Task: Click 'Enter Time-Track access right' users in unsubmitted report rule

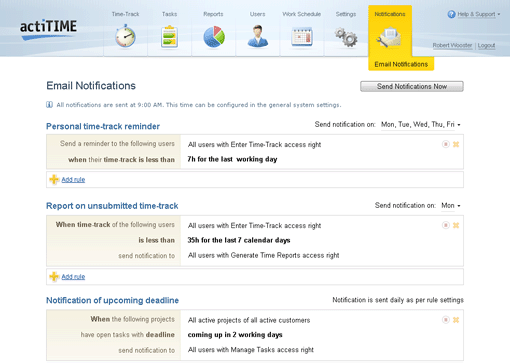Action: [x=254, y=226]
